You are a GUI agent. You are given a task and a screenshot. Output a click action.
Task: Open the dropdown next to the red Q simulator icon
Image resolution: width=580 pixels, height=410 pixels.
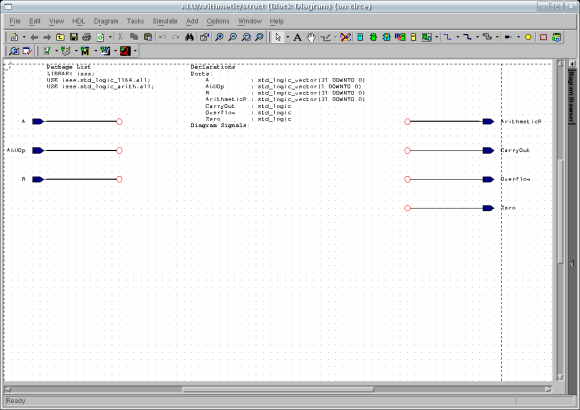135,51
